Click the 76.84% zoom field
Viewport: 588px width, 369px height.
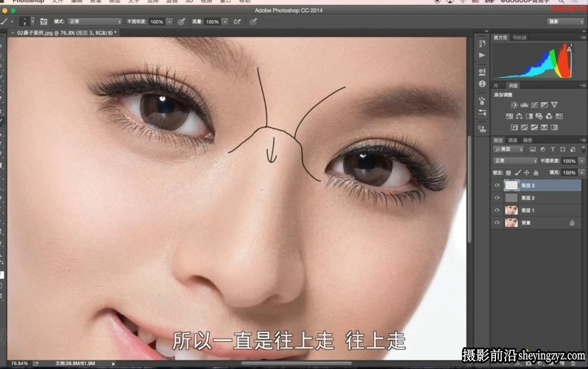coord(19,363)
